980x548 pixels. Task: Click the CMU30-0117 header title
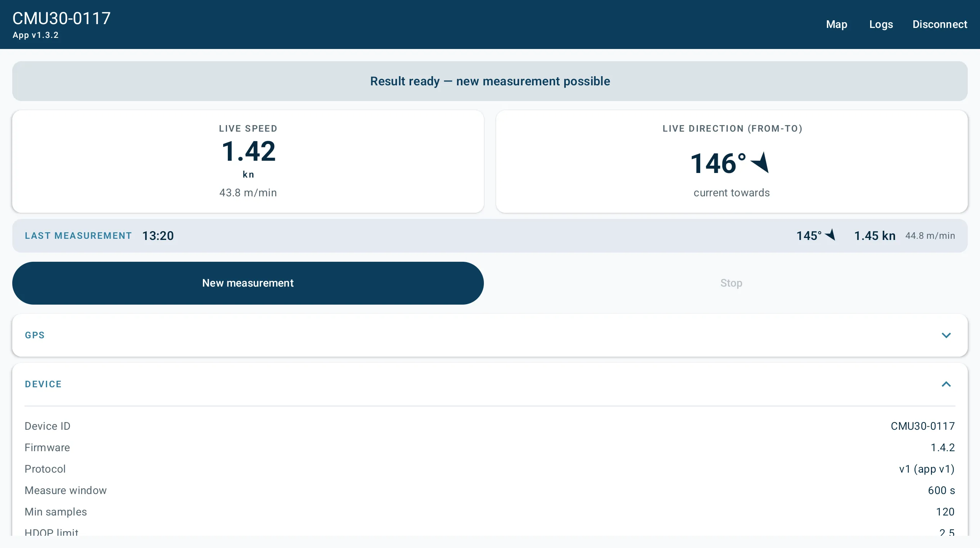pyautogui.click(x=62, y=18)
